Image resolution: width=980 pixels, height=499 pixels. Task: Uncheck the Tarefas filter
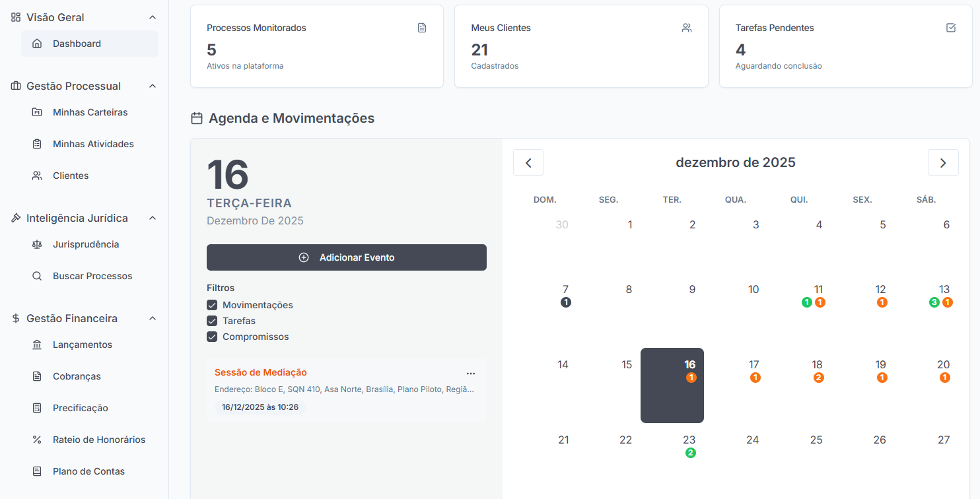(212, 320)
